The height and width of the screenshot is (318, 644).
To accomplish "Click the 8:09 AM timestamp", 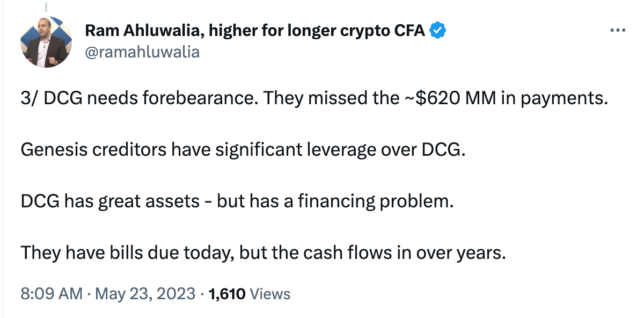I will (52, 294).
